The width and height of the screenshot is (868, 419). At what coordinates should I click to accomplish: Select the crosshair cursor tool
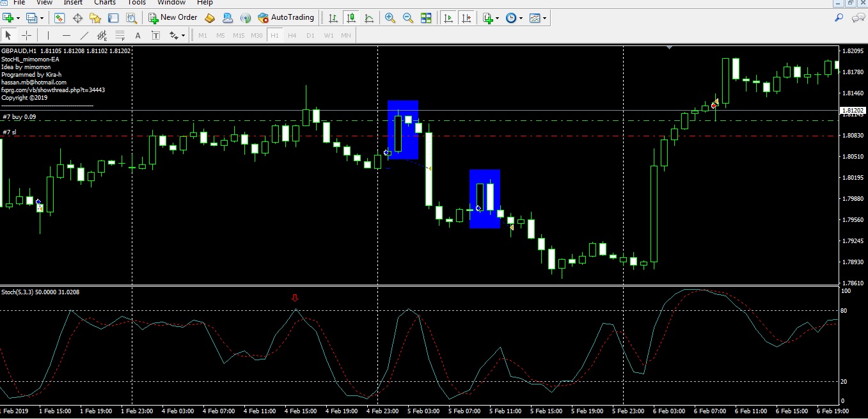[26, 35]
